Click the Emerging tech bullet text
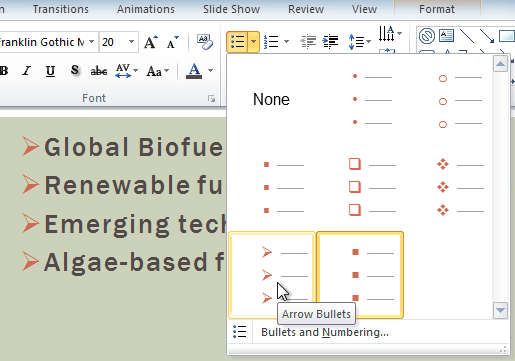Image resolution: width=515 pixels, height=361 pixels. point(135,224)
